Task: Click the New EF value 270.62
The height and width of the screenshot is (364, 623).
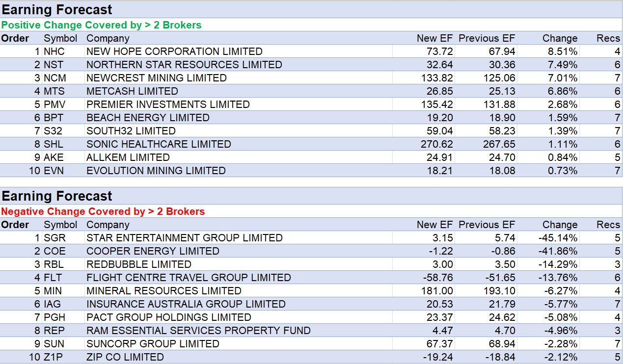Action: click(x=437, y=144)
